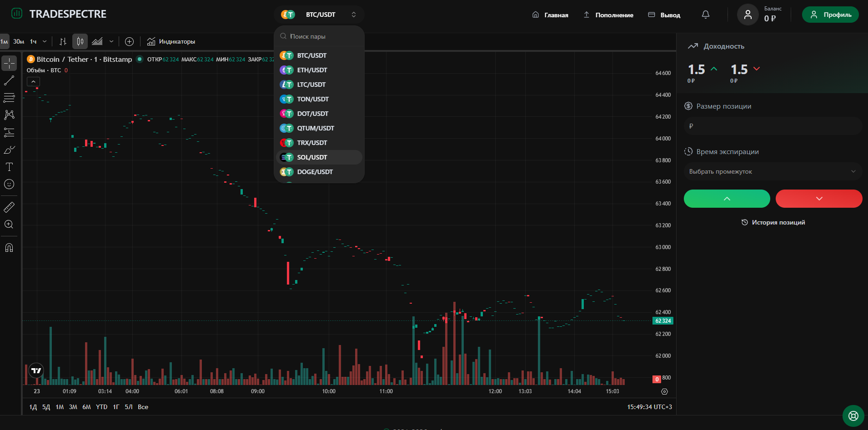Screen dimensions: 868x430
Task: Set chart range to 5Д
Action: click(x=46, y=407)
